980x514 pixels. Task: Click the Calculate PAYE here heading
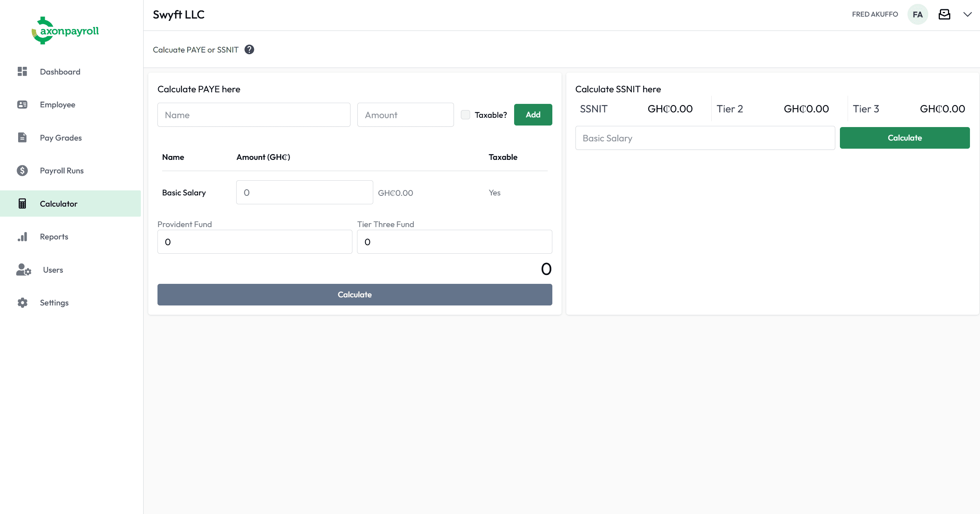click(199, 89)
